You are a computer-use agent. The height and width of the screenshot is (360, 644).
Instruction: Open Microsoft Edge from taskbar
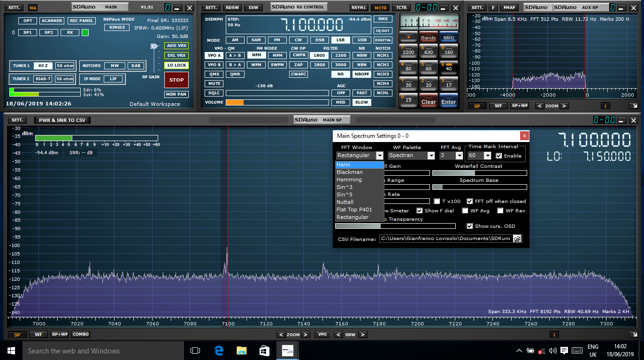pos(219,351)
